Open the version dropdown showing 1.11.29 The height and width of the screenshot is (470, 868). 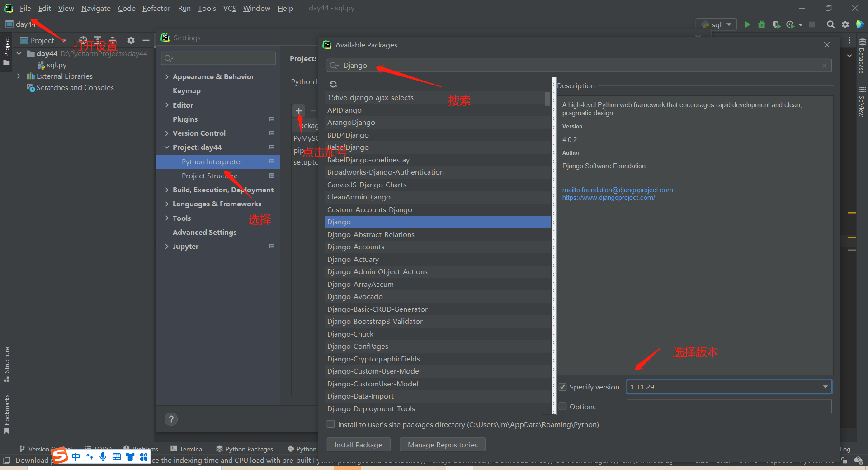[729, 387]
